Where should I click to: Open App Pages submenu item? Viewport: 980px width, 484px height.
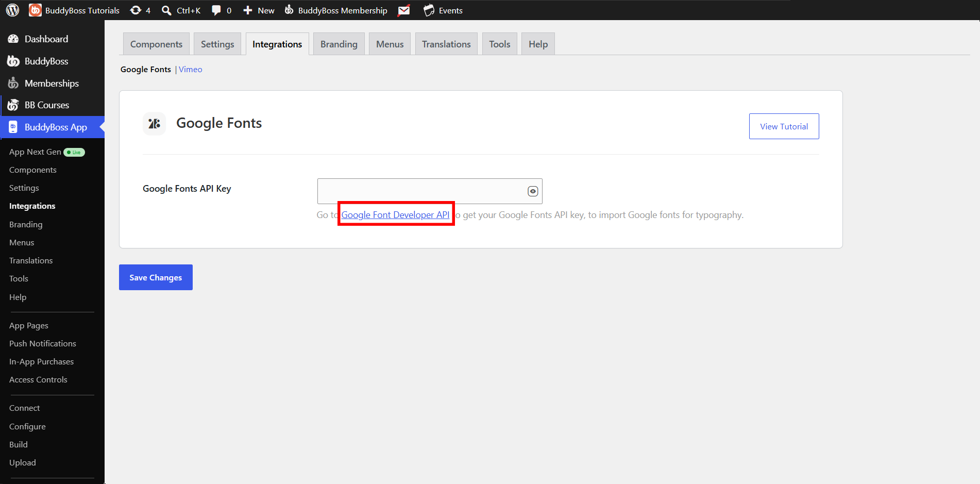pos(29,326)
